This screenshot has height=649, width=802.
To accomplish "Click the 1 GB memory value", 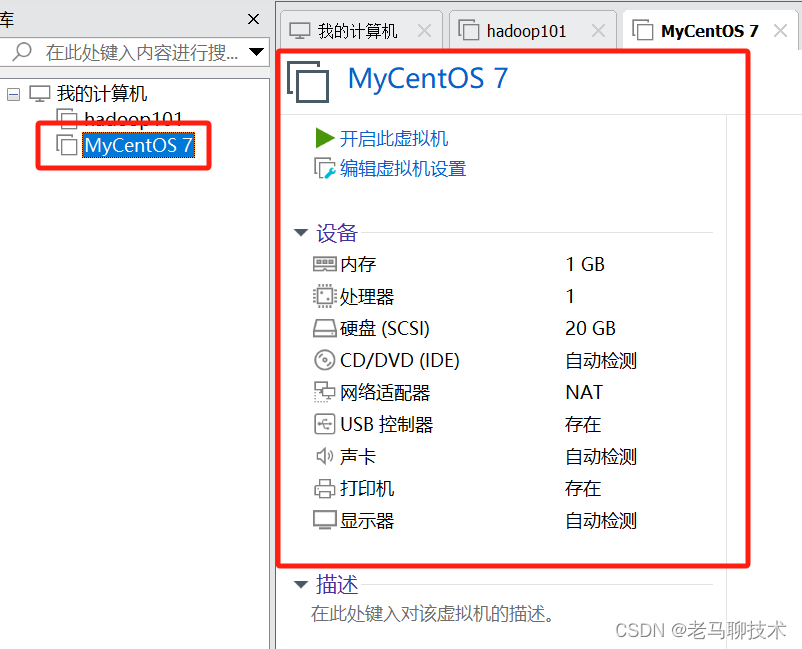I will point(585,264).
